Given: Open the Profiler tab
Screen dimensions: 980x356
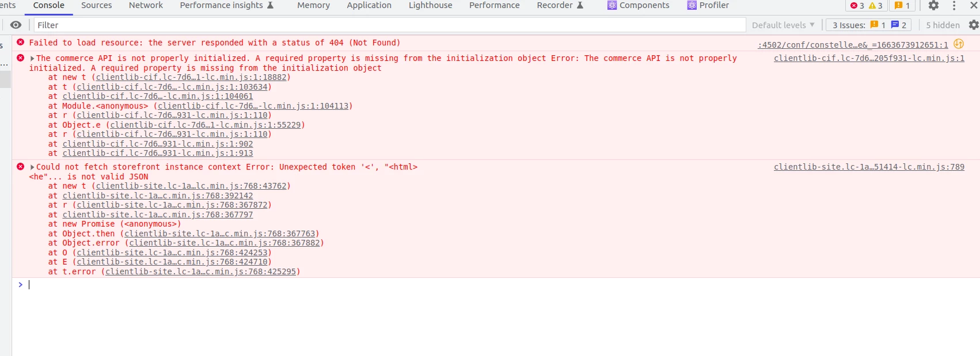Looking at the screenshot, I should click(x=708, y=5).
